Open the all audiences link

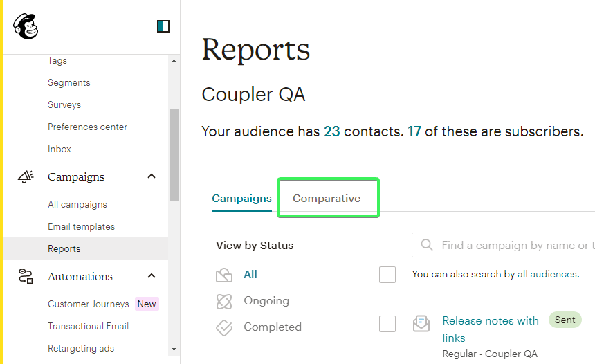pos(547,275)
